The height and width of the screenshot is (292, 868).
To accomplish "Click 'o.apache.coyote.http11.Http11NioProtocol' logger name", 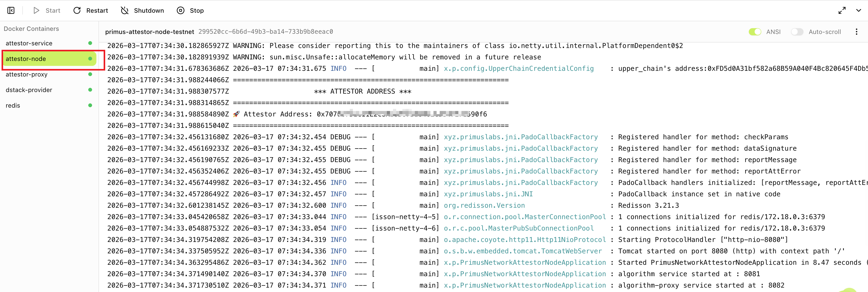I will 525,240.
